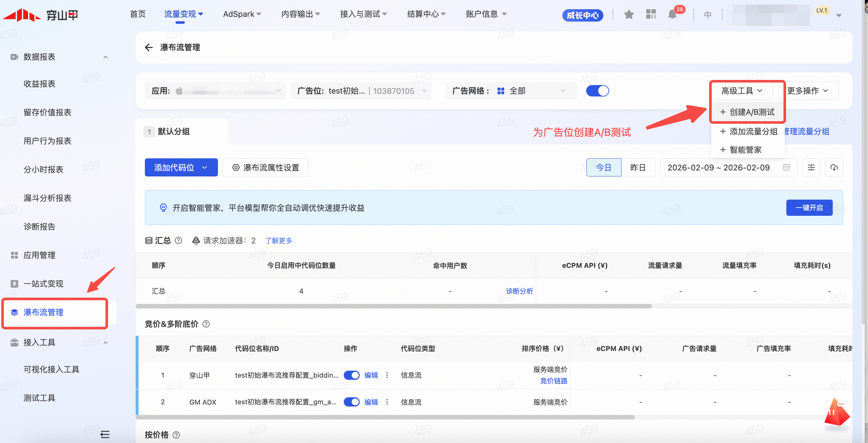Disable the 穿山甲 bidding code slot toggle
The height and width of the screenshot is (443, 868).
click(x=351, y=375)
